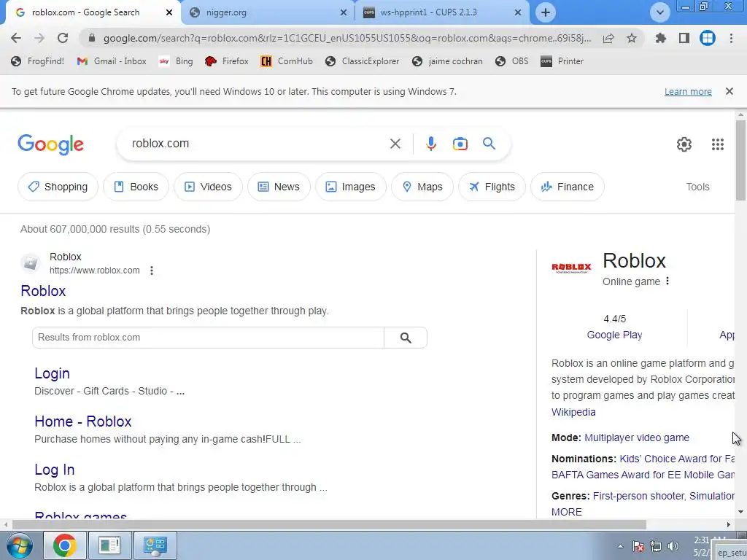Filter results by Videos
747x560 pixels.
tap(208, 187)
